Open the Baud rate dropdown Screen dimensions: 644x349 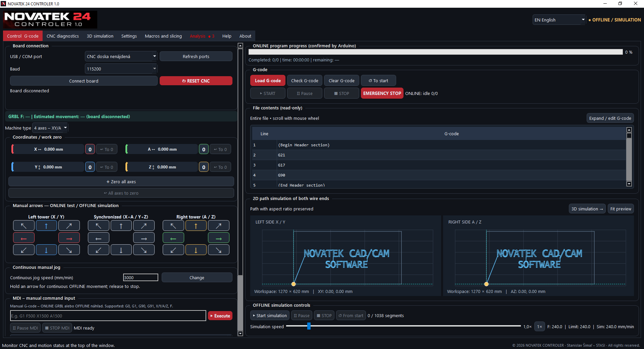121,69
